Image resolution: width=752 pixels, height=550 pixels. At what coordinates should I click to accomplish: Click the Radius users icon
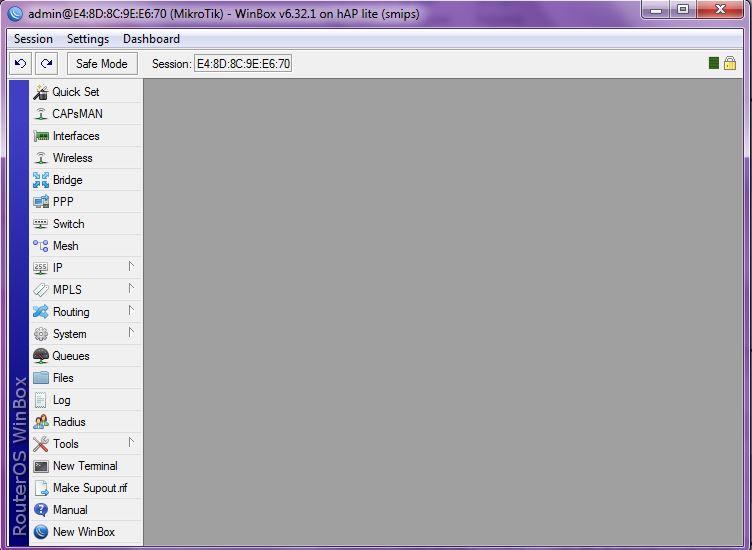(x=41, y=422)
